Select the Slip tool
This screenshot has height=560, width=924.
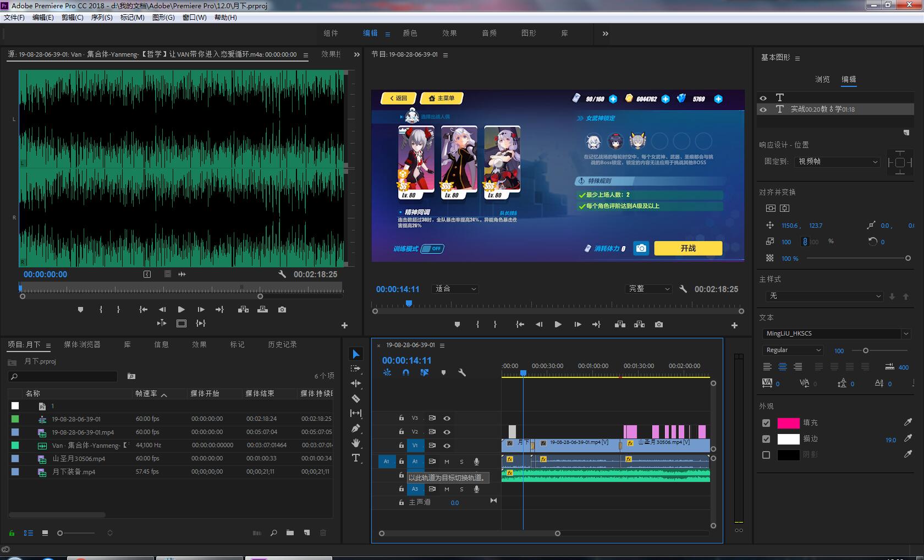356,413
